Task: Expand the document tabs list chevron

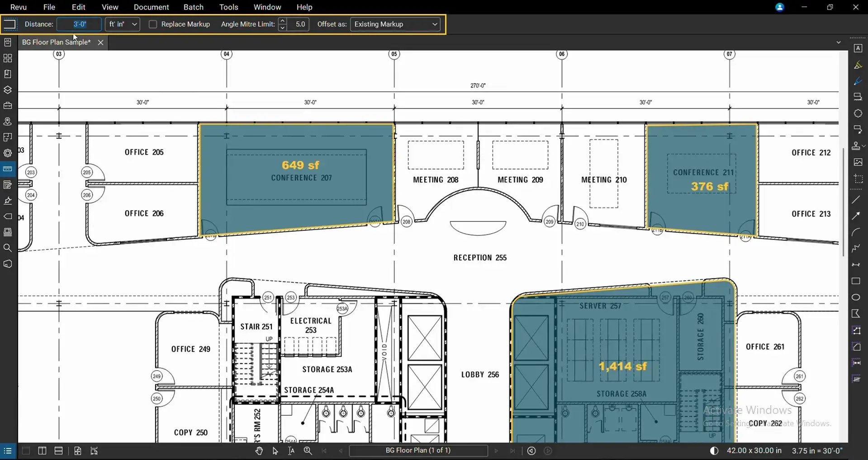Action: [839, 42]
